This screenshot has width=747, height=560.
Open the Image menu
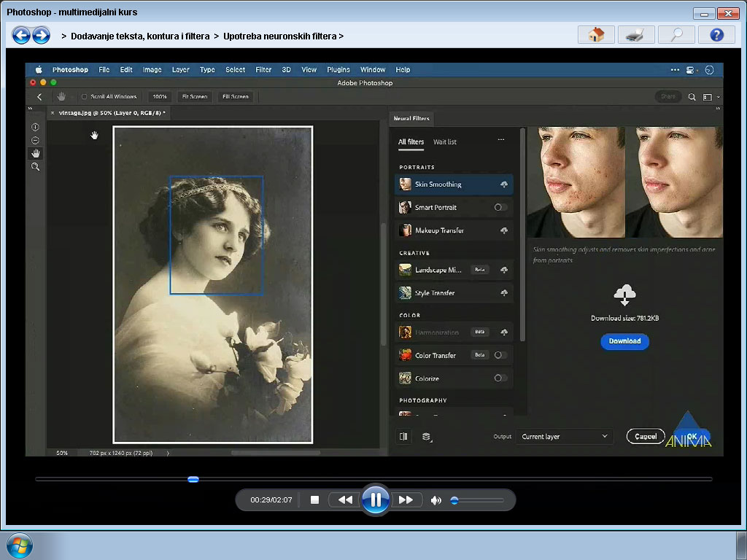152,69
